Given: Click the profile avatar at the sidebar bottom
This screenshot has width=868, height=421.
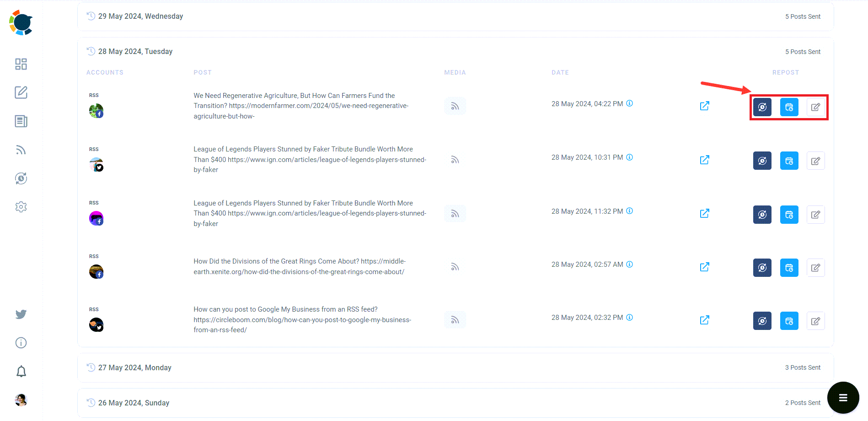Looking at the screenshot, I should click(x=21, y=400).
